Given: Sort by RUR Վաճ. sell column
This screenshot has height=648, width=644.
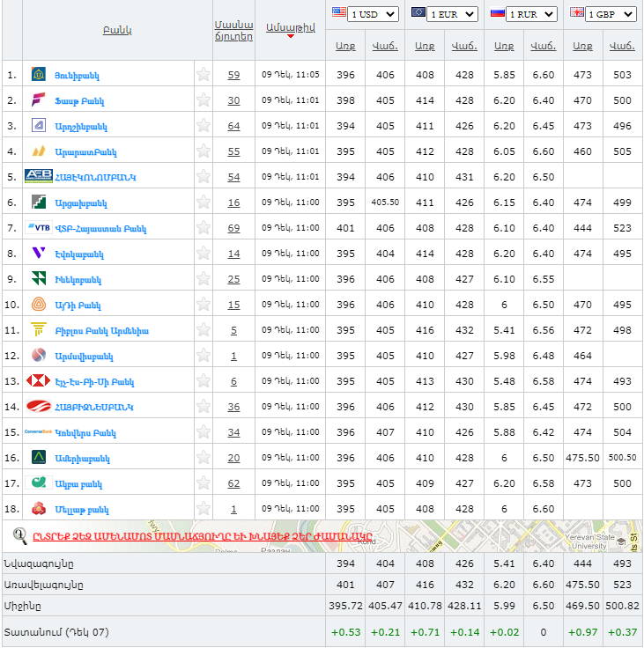Looking at the screenshot, I should [544, 46].
